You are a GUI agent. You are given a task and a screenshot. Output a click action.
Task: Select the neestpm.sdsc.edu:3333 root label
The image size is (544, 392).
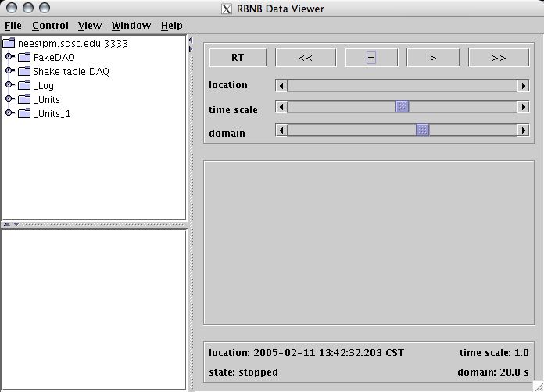(x=73, y=44)
